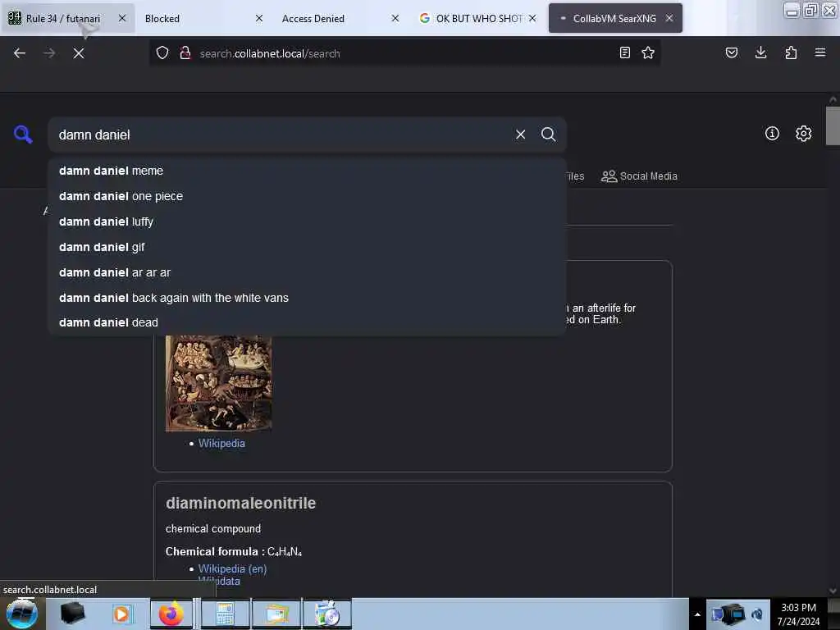Open the disc software taskbar item

click(x=327, y=614)
